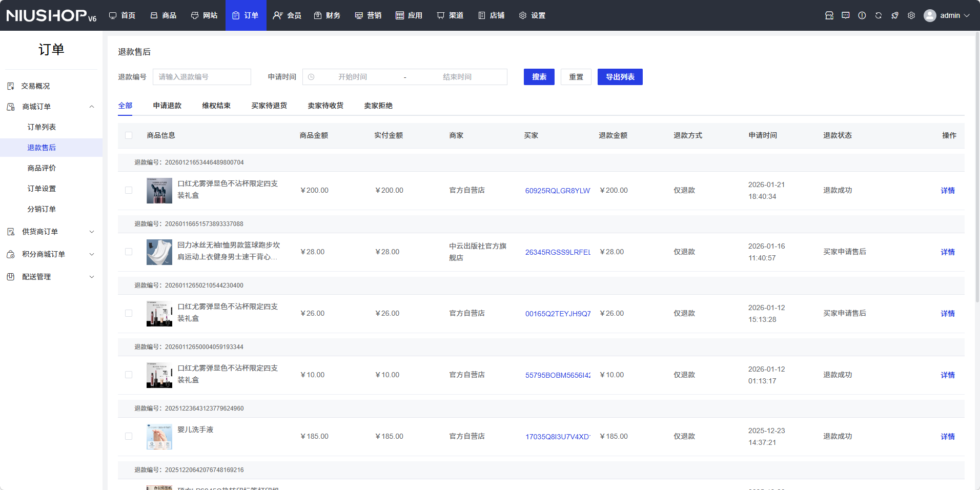Image resolution: width=980 pixels, height=490 pixels.
Task: Click the rocket icon in header
Action: [894, 15]
